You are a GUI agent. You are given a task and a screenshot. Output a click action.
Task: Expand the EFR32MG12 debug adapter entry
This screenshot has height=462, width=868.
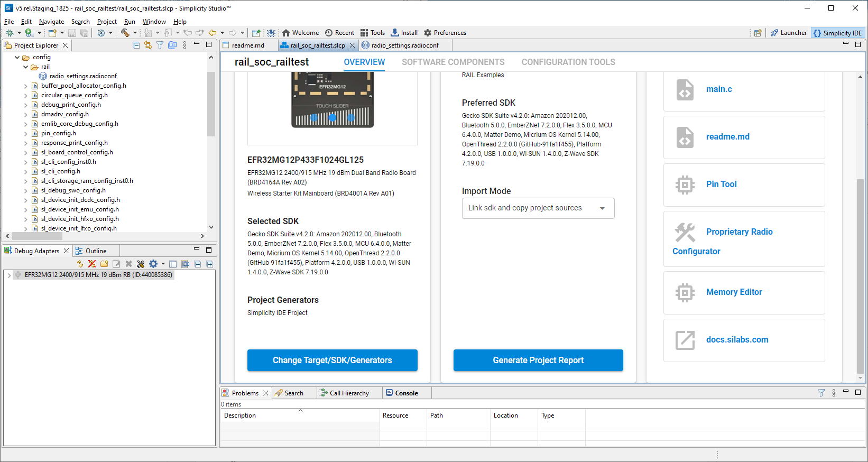[9, 275]
